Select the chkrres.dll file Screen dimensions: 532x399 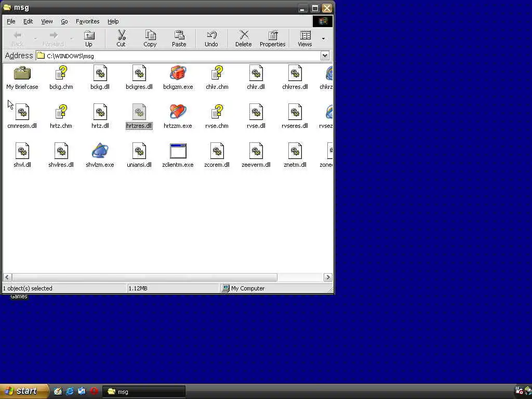click(295, 78)
